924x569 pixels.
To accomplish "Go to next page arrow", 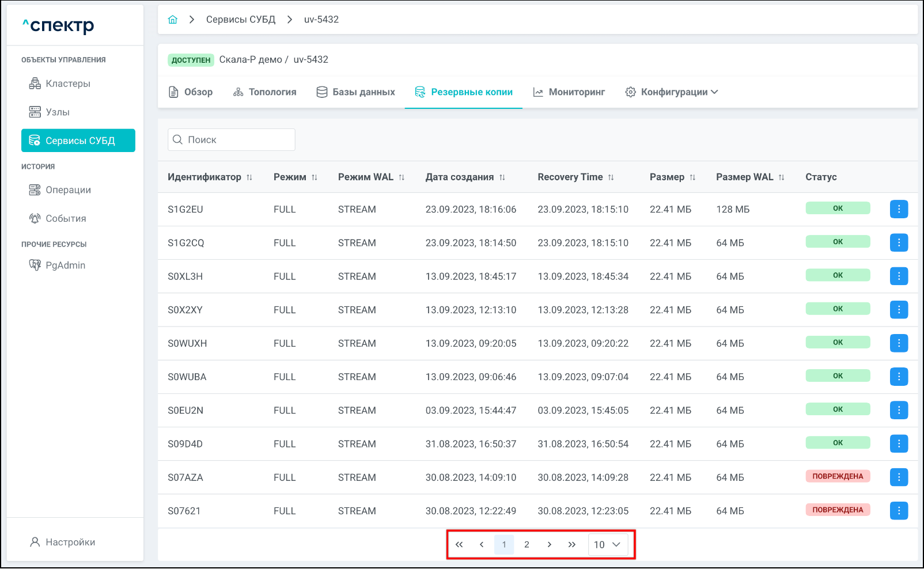I will pos(549,544).
